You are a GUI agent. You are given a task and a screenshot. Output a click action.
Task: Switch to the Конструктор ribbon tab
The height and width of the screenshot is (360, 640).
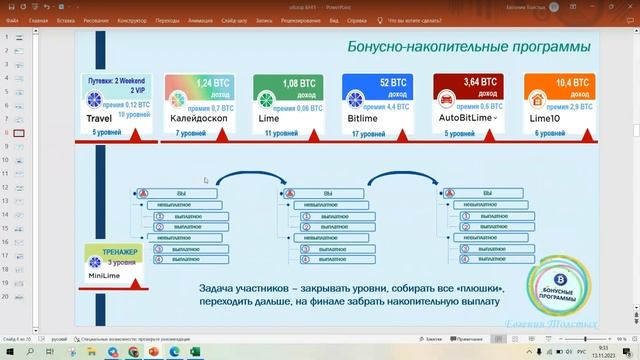(x=131, y=20)
